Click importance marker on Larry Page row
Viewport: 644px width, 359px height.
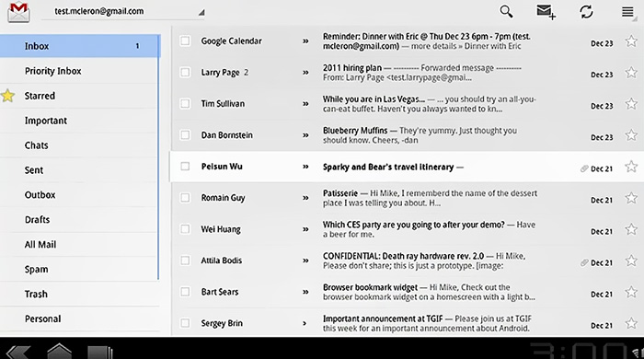pyautogui.click(x=305, y=73)
